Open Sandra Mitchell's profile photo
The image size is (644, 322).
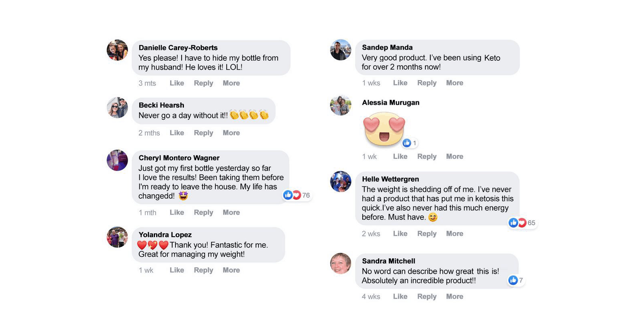341,263
